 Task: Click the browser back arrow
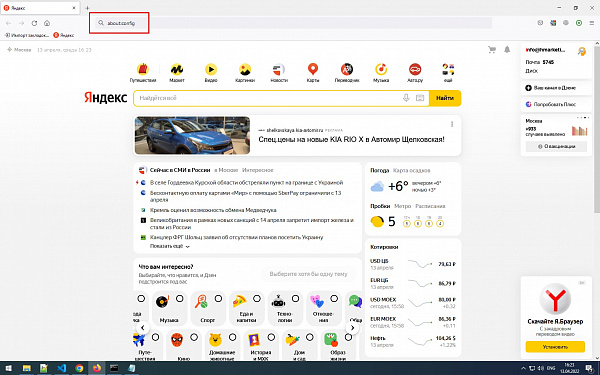pos(8,23)
